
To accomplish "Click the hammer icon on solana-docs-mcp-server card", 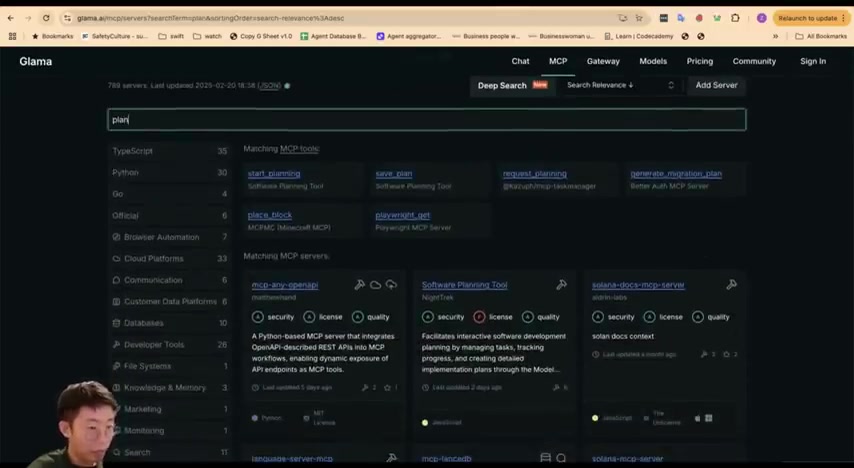I will 731,284.
